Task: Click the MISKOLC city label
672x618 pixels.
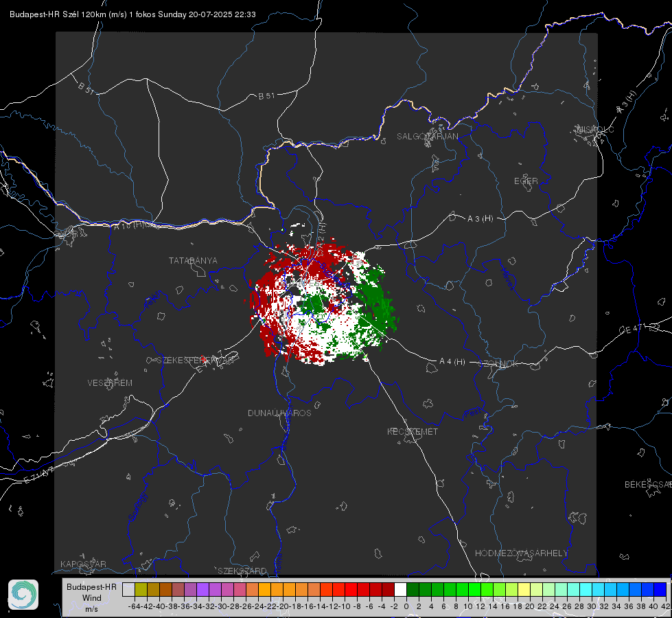Action: click(595, 129)
